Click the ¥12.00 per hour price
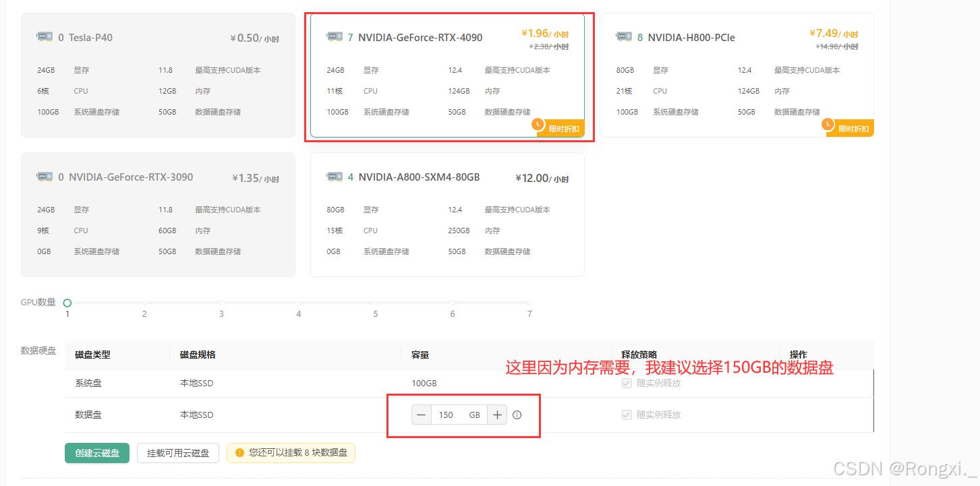 542,179
